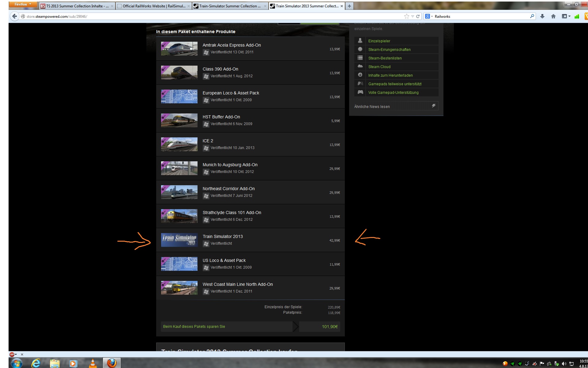Screen dimensions: 588x368
Task: Switch to Firefox on the taskbar
Action: tap(111, 363)
